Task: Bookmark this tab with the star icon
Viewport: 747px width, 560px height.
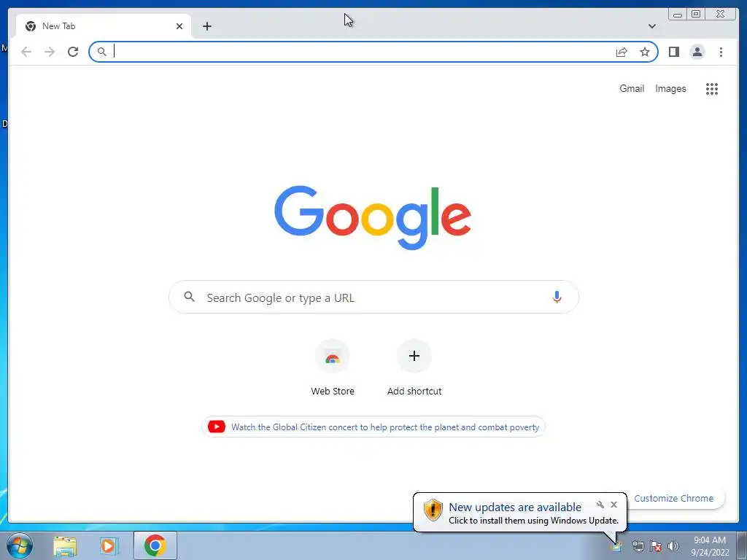Action: click(645, 52)
